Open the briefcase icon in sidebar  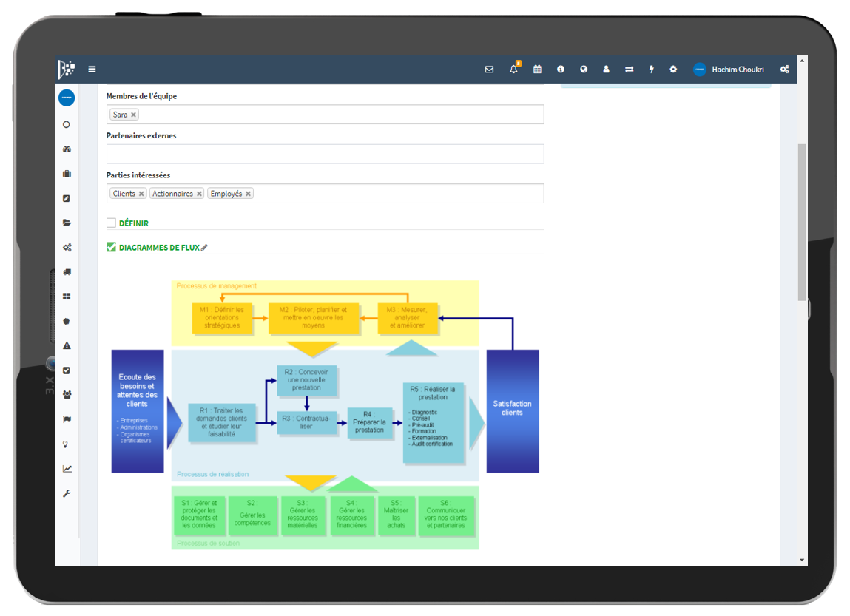(x=67, y=174)
